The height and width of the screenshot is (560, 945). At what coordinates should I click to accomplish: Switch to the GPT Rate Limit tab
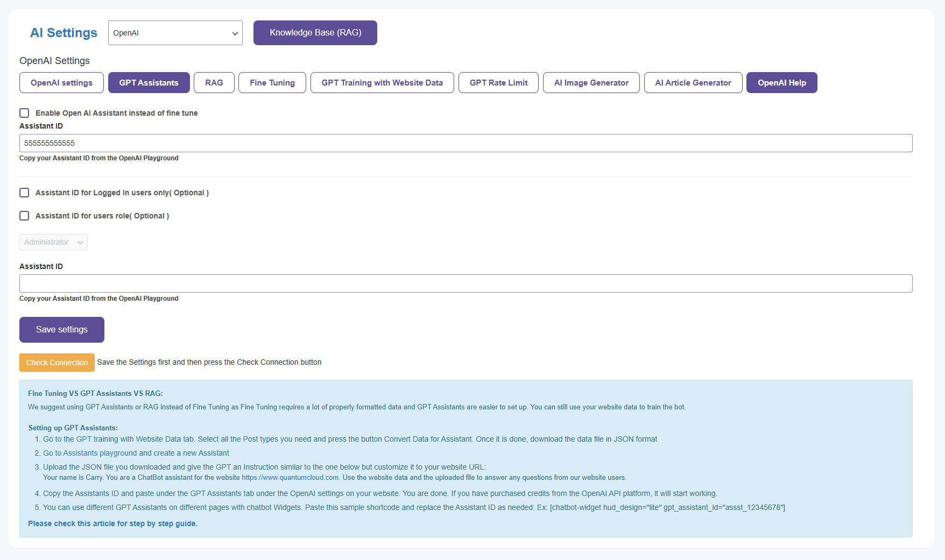click(498, 83)
